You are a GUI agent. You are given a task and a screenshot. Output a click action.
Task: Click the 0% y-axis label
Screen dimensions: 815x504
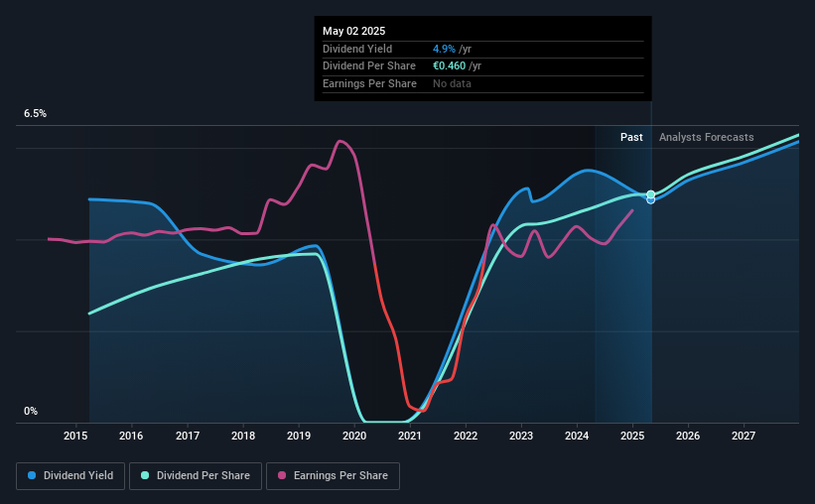[x=31, y=411]
